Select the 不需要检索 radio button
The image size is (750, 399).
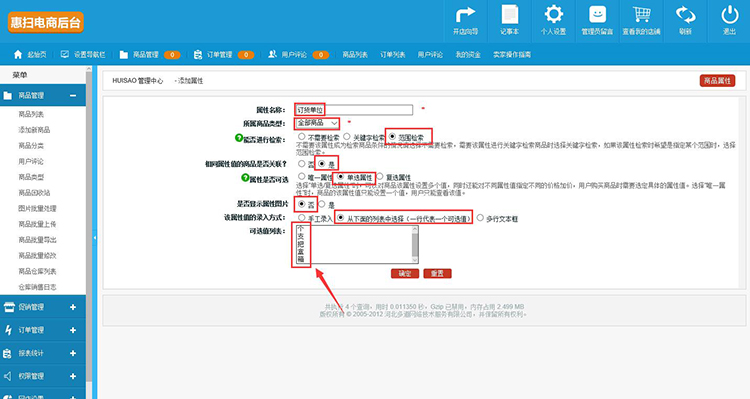302,137
